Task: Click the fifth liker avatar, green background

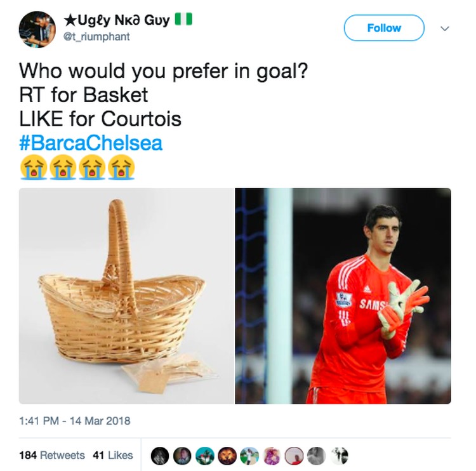Action: pyautogui.click(x=249, y=456)
